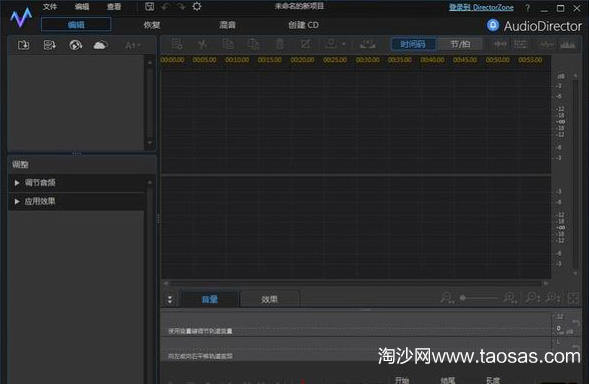Click the DirectorZone sign-in link
589x384 pixels.
[x=481, y=7]
